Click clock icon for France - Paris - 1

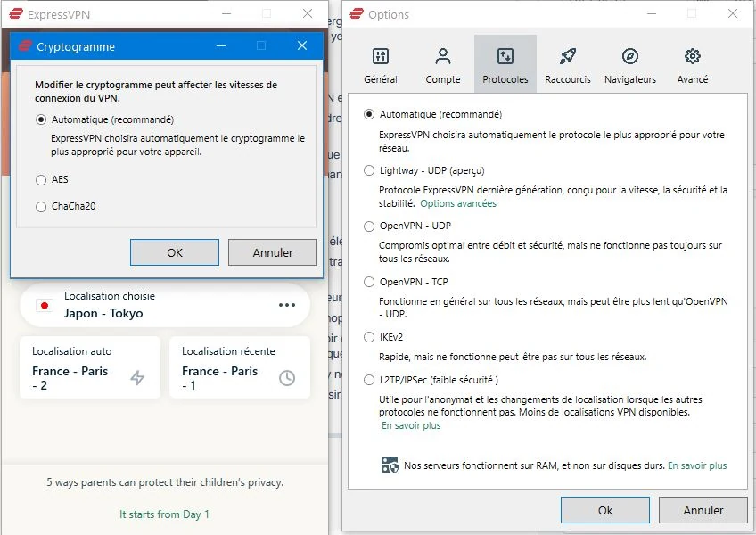click(287, 378)
